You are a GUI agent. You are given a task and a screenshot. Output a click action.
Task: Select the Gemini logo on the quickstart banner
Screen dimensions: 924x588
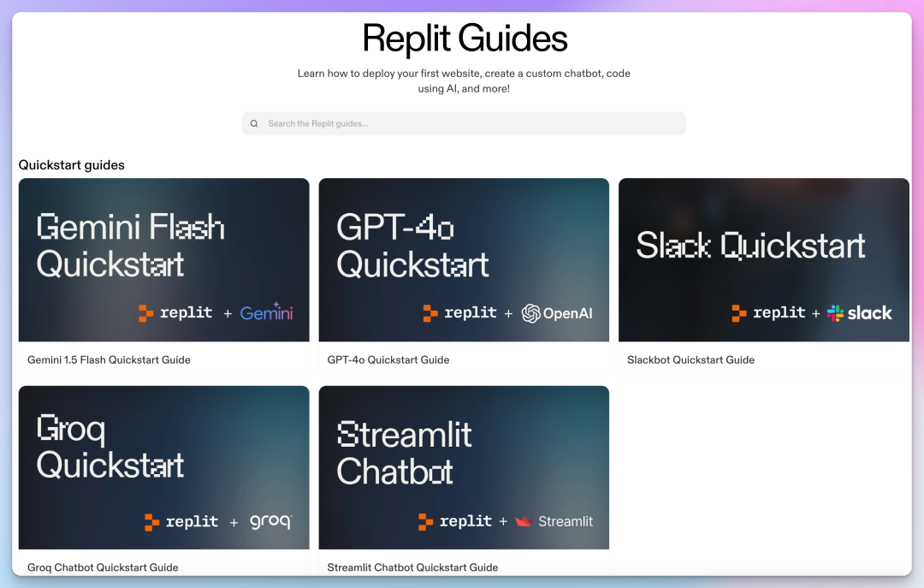coord(266,312)
